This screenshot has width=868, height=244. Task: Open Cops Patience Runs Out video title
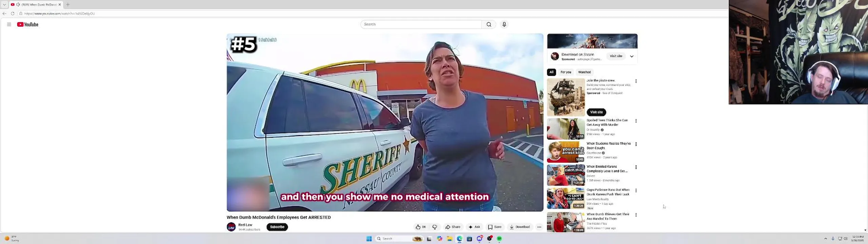click(608, 192)
